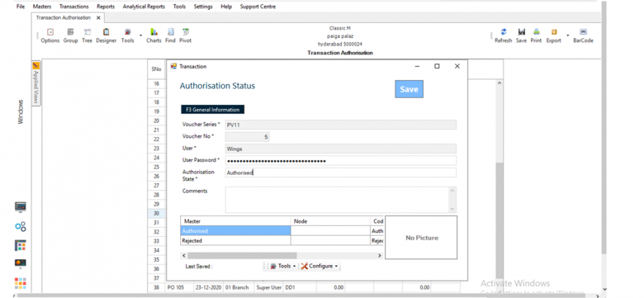
Task: Click the Find icon
Action: pyautogui.click(x=170, y=35)
